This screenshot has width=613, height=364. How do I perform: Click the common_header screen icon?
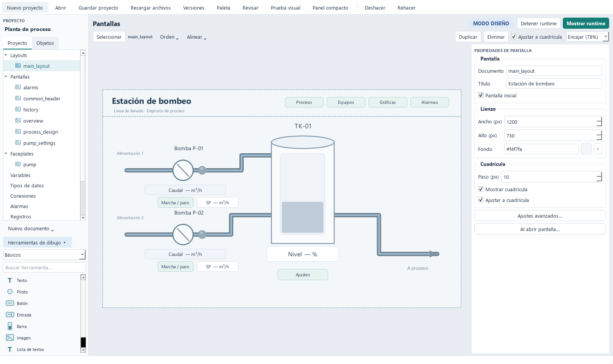point(18,98)
